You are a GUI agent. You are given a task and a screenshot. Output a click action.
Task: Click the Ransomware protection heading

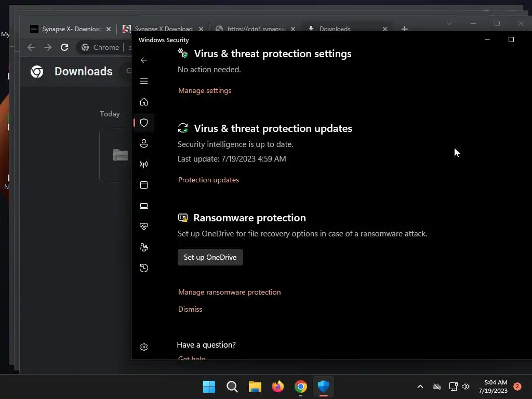tap(249, 218)
